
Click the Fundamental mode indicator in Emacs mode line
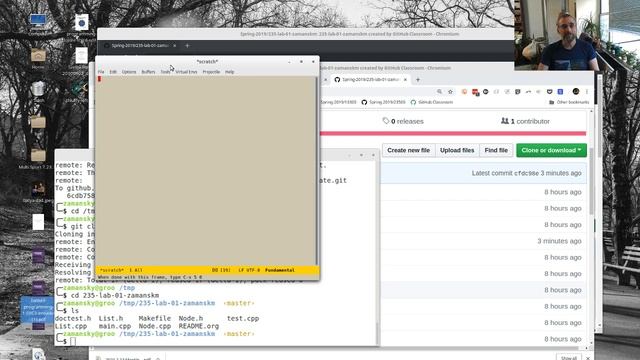coord(280,270)
